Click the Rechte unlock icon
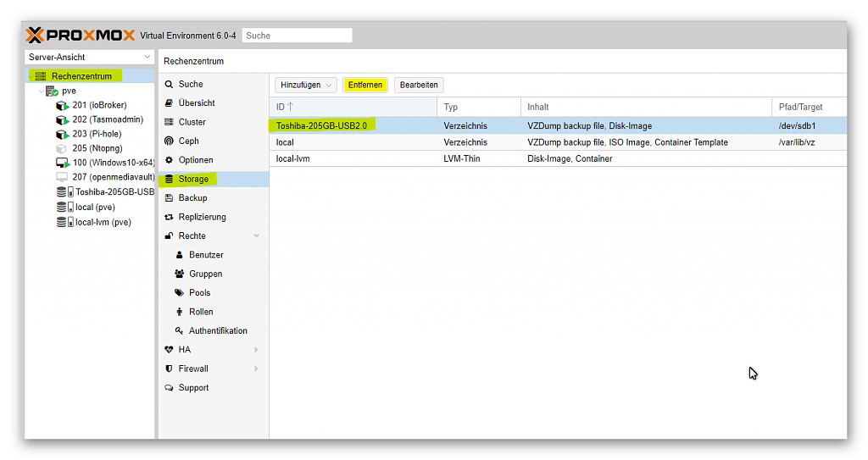This screenshot has height=460, width=868. 169,236
